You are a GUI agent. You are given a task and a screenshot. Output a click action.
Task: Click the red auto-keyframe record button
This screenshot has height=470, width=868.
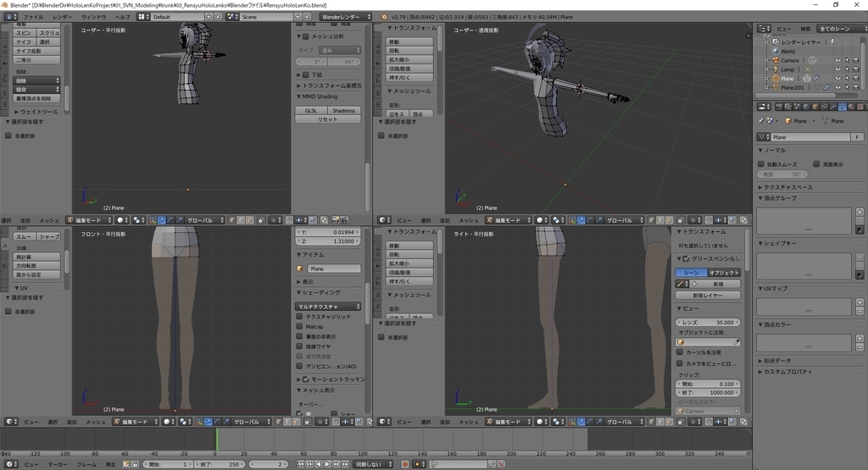pos(404,464)
